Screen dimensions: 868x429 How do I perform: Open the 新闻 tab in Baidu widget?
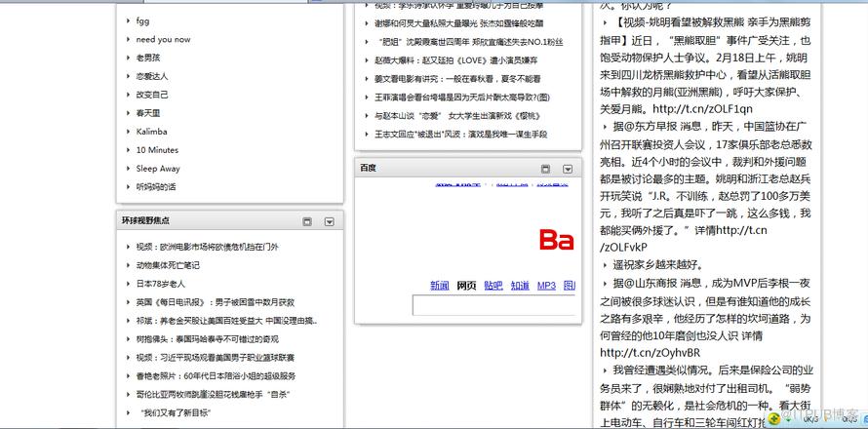(x=440, y=286)
